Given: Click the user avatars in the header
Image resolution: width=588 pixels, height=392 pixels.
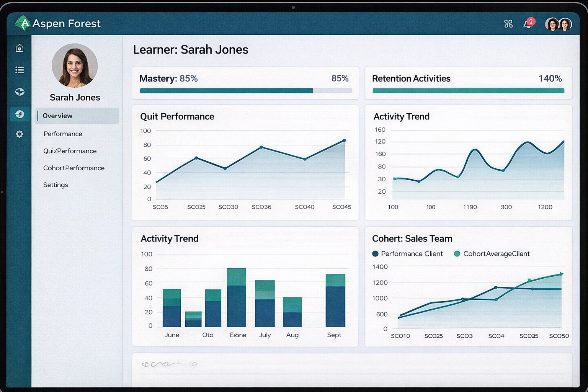Looking at the screenshot, I should click(x=558, y=24).
